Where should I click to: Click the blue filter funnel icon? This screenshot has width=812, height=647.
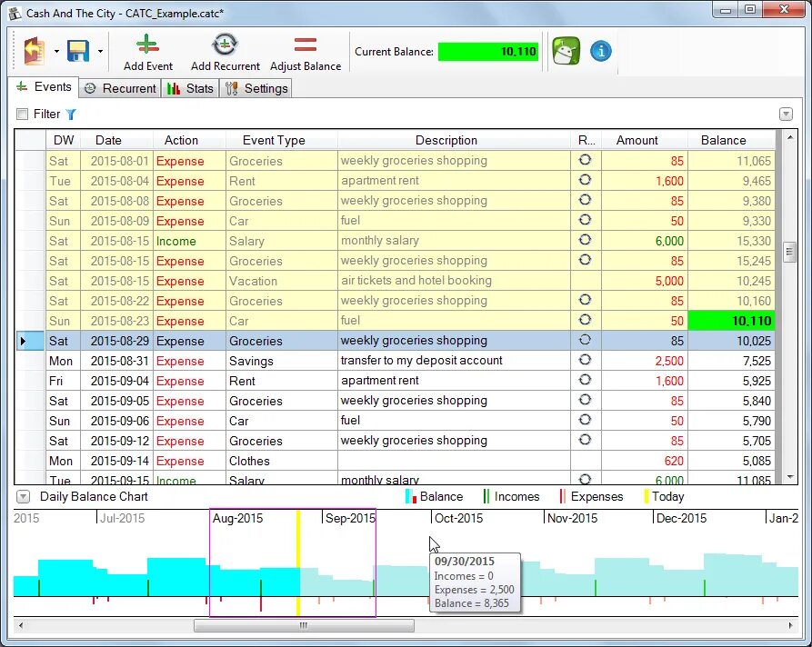[x=71, y=114]
